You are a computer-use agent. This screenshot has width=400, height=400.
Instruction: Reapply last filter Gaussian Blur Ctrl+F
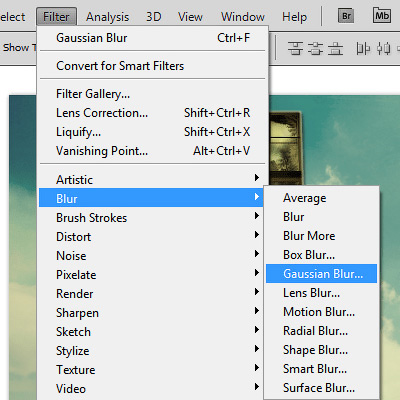(x=153, y=38)
